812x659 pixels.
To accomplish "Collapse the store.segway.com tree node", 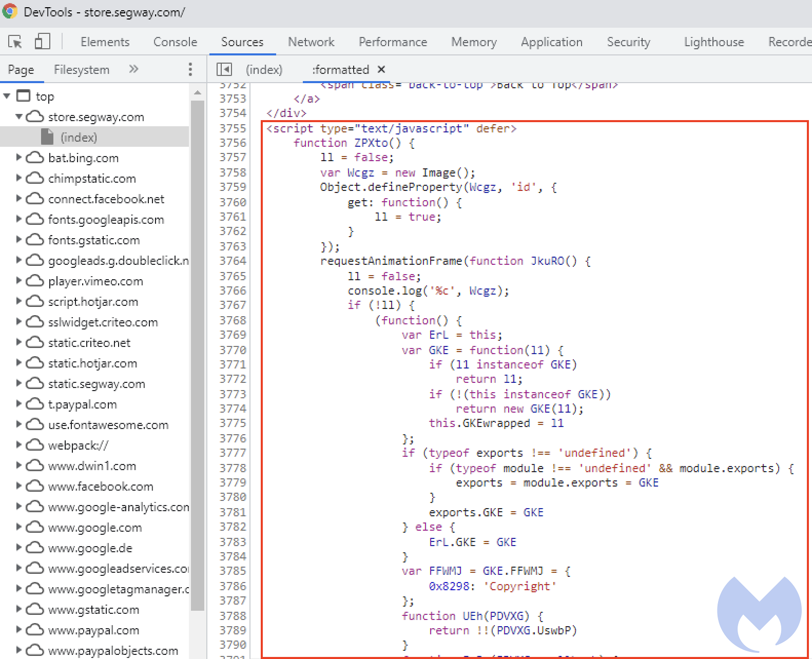I will click(19, 117).
